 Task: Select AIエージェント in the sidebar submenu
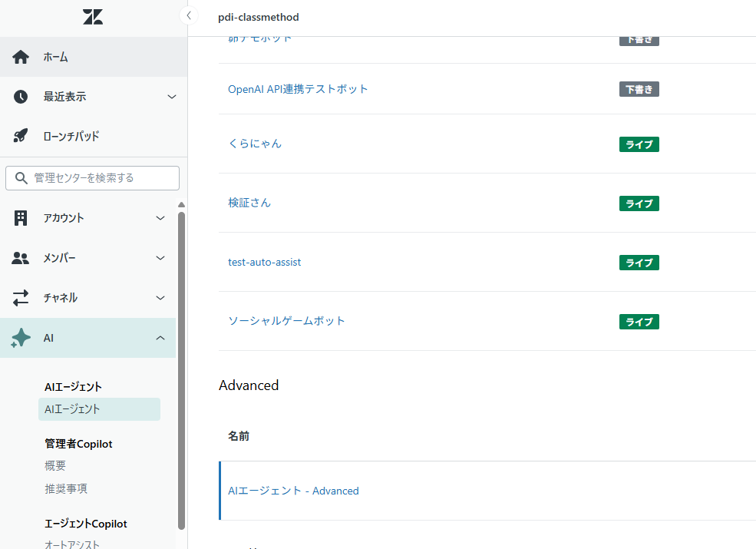coord(73,409)
